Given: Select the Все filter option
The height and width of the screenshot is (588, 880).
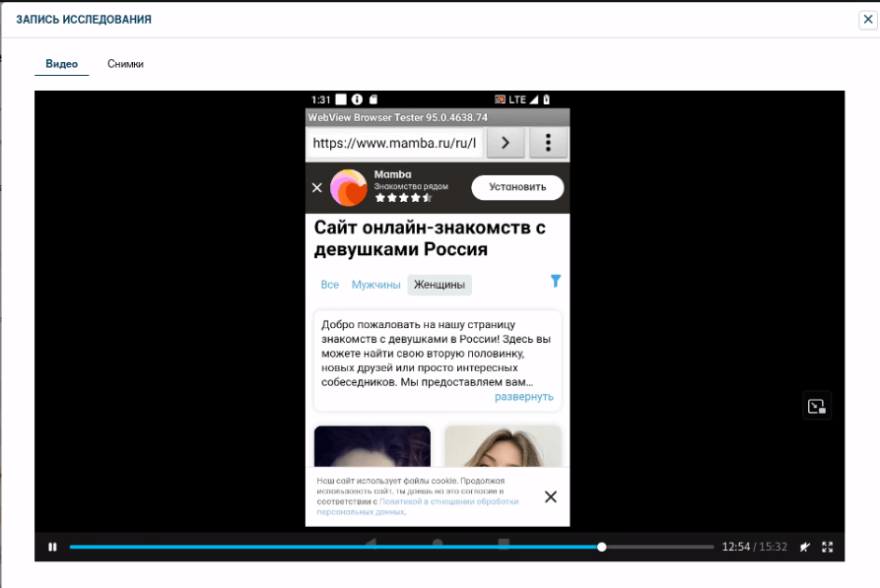Looking at the screenshot, I should click(329, 285).
